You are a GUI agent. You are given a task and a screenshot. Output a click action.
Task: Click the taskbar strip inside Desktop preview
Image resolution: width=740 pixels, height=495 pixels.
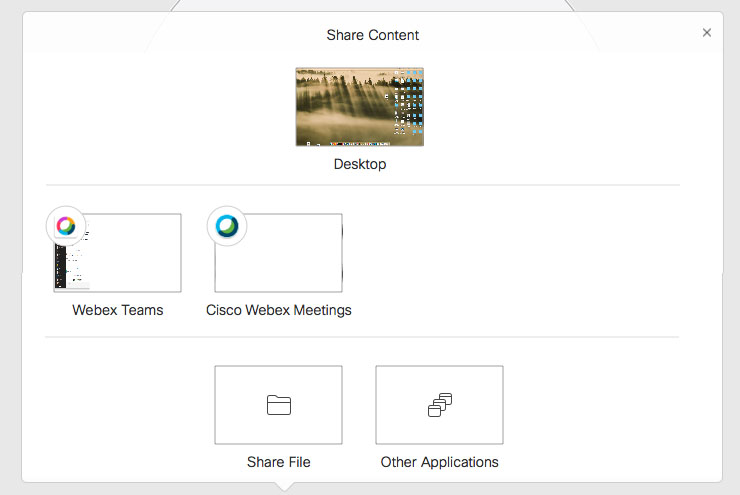(x=359, y=144)
